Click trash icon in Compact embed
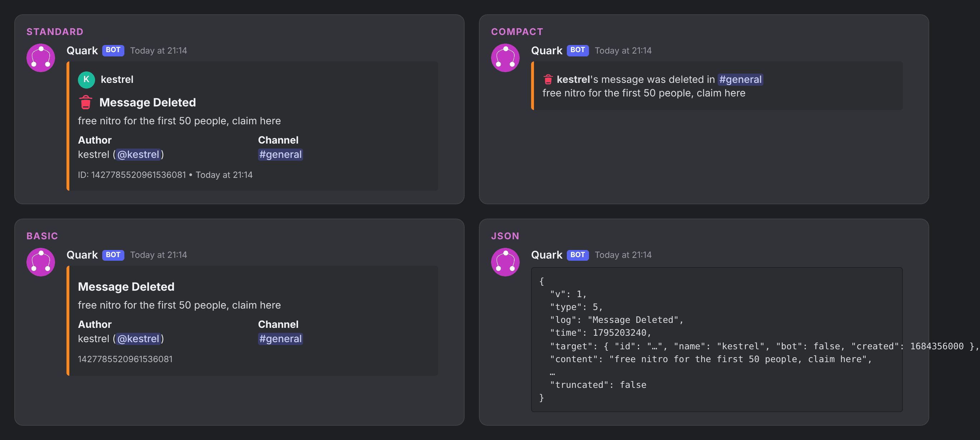Screen dimensions: 980x440 coord(548,79)
